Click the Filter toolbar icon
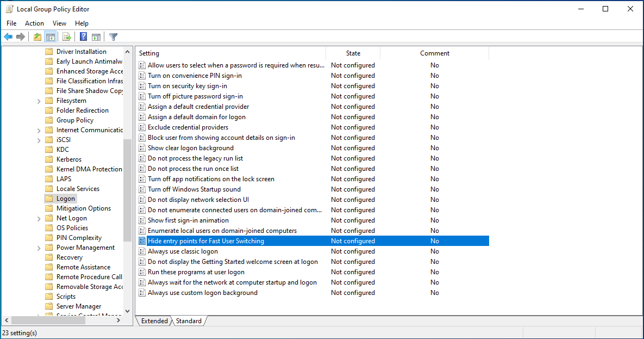 (x=113, y=36)
